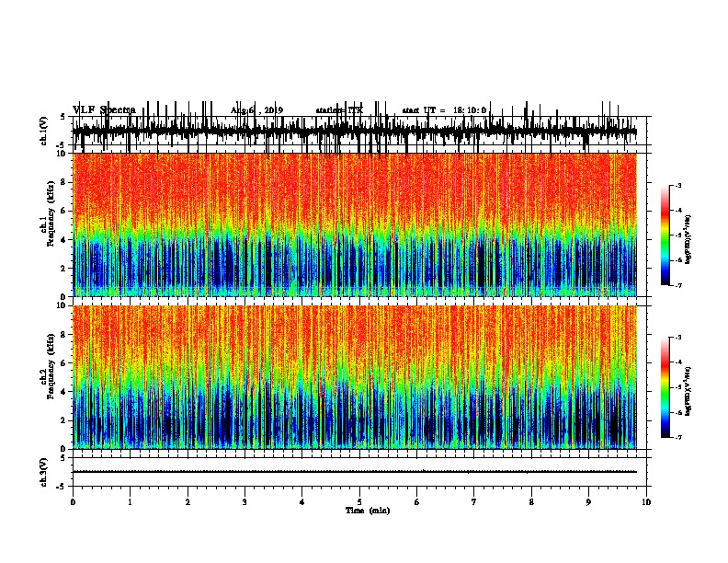Click the '2' kHz tick on ch.1 spectrogram

point(64,269)
